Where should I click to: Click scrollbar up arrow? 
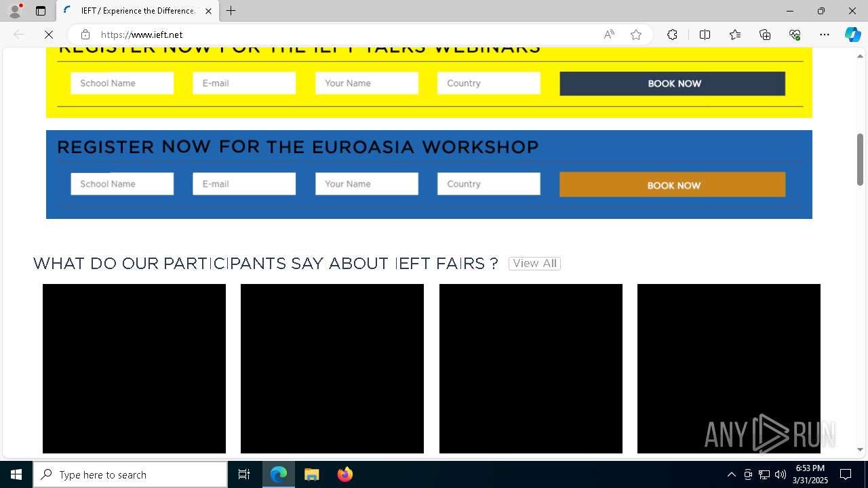(860, 56)
